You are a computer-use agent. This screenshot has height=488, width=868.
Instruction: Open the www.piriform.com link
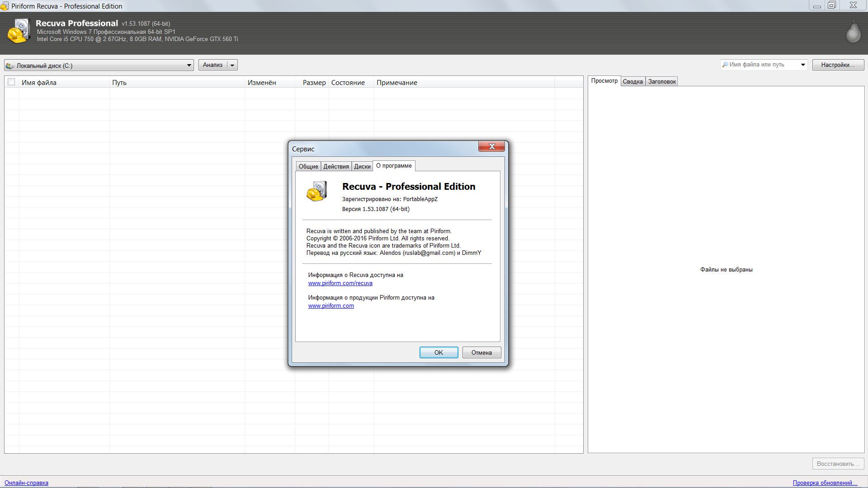tap(331, 306)
